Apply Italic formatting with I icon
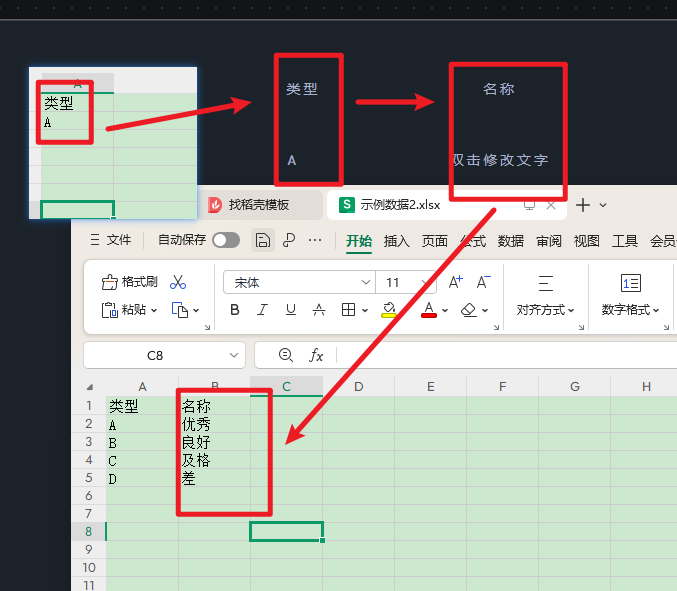Viewport: 677px width, 591px height. [263, 310]
